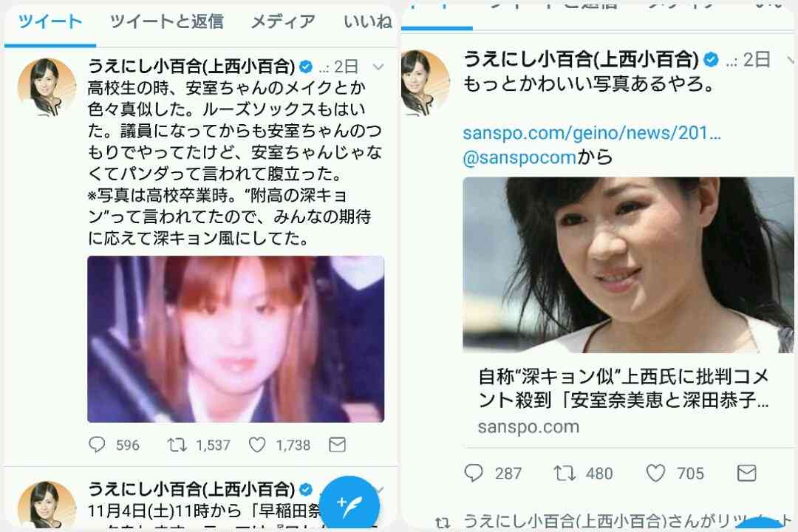798x532 pixels.
Task: Open the profile avatar on the right tweet
Action: pos(426,83)
